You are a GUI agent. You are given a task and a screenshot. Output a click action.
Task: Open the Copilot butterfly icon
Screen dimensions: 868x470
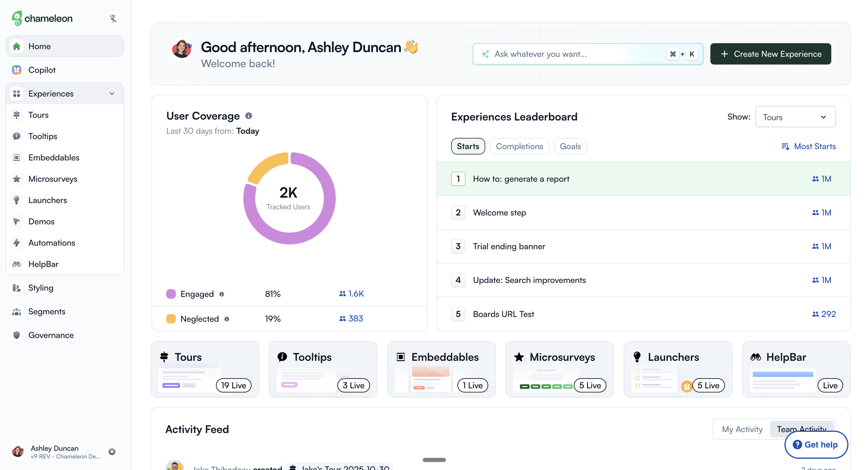click(17, 70)
